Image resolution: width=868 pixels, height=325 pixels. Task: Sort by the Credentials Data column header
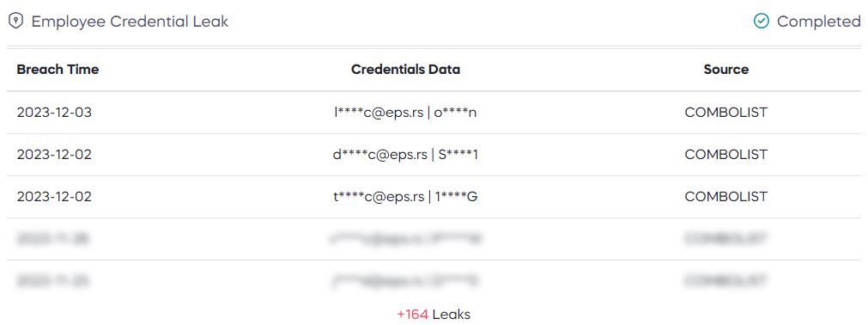pos(406,70)
